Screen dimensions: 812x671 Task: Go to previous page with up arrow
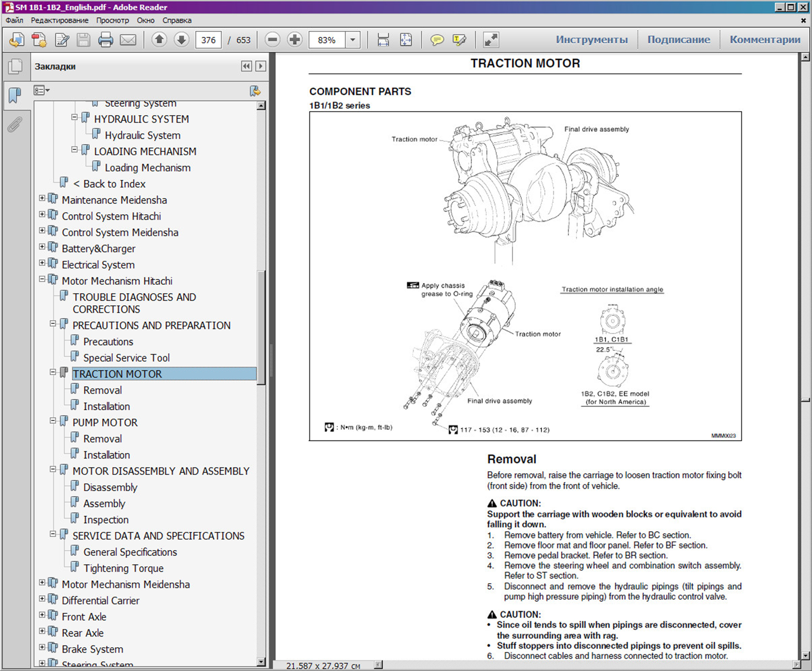click(159, 40)
